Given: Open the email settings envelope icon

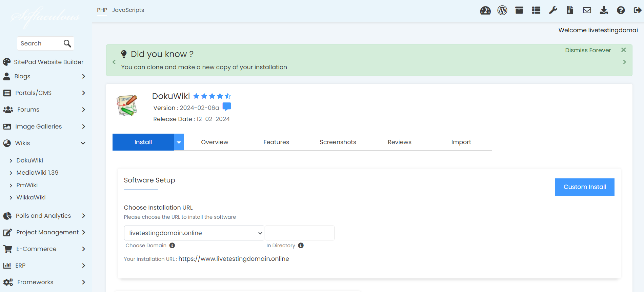Looking at the screenshot, I should point(587,10).
